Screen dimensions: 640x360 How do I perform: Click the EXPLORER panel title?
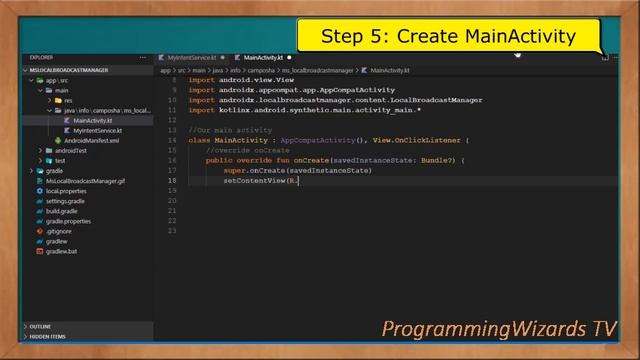pos(41,58)
